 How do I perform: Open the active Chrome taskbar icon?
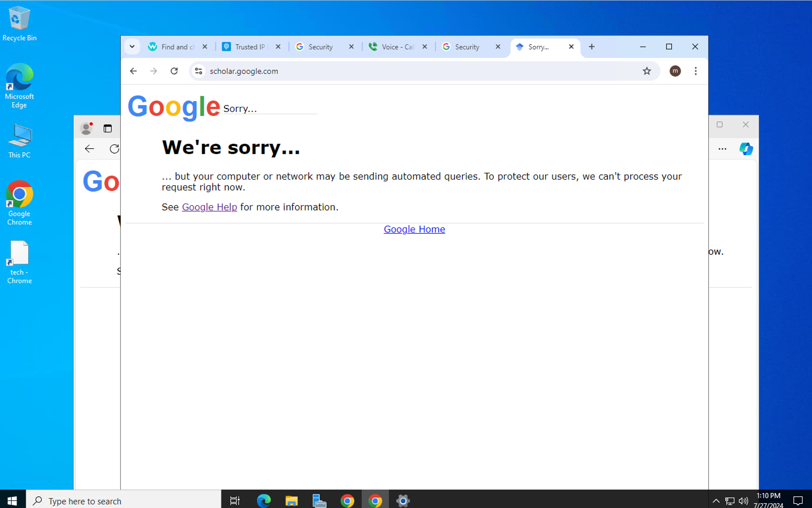click(375, 500)
